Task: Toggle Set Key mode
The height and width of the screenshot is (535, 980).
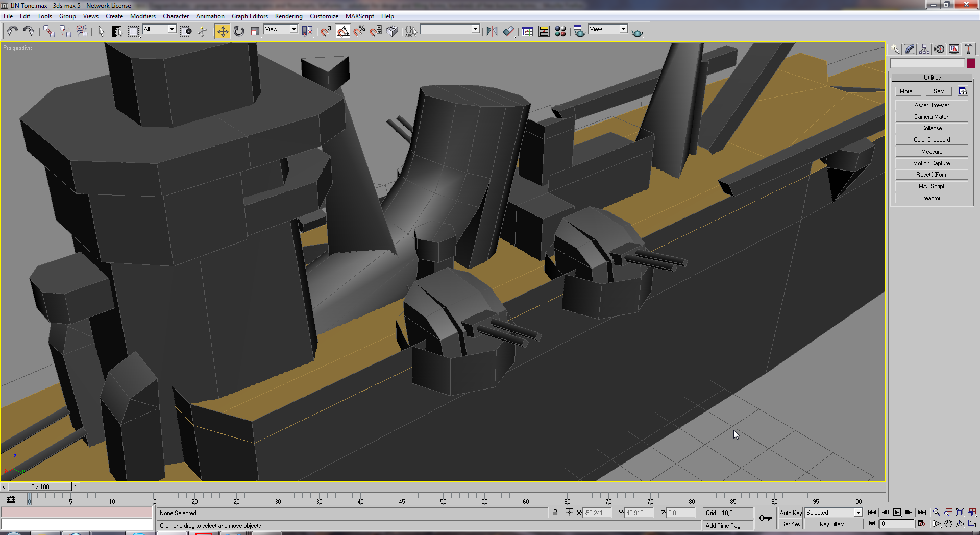Action: [791, 524]
